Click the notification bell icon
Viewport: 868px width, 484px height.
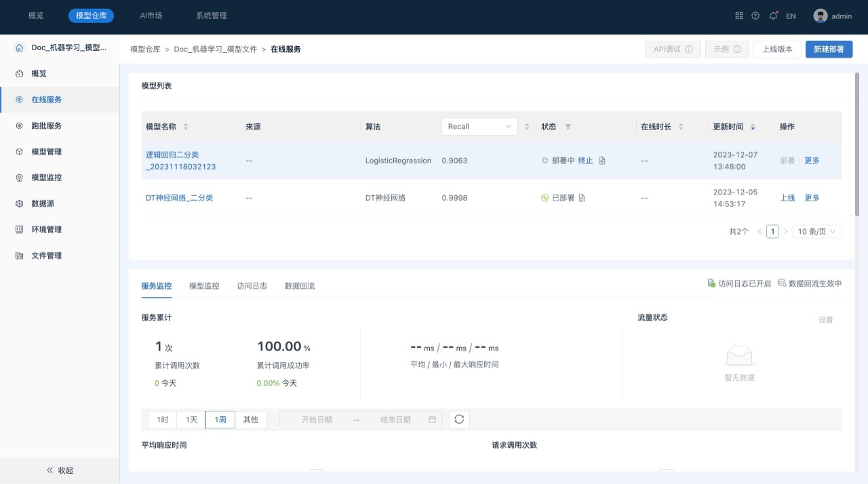click(x=772, y=16)
